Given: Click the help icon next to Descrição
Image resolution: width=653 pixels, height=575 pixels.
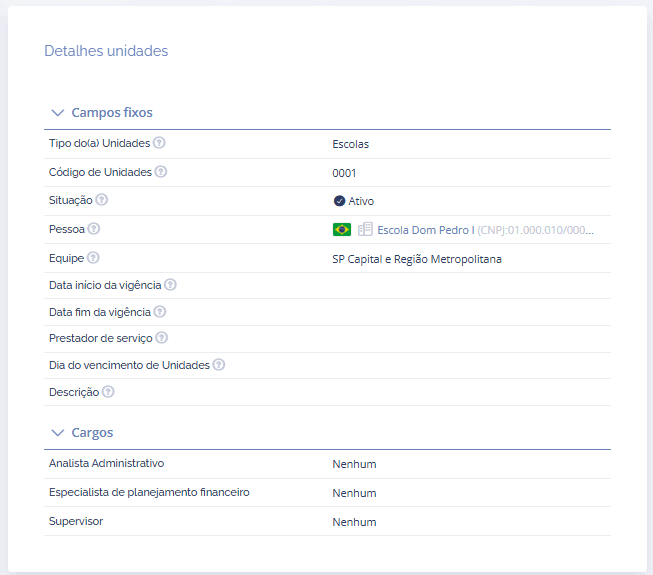Looking at the screenshot, I should pyautogui.click(x=108, y=392).
